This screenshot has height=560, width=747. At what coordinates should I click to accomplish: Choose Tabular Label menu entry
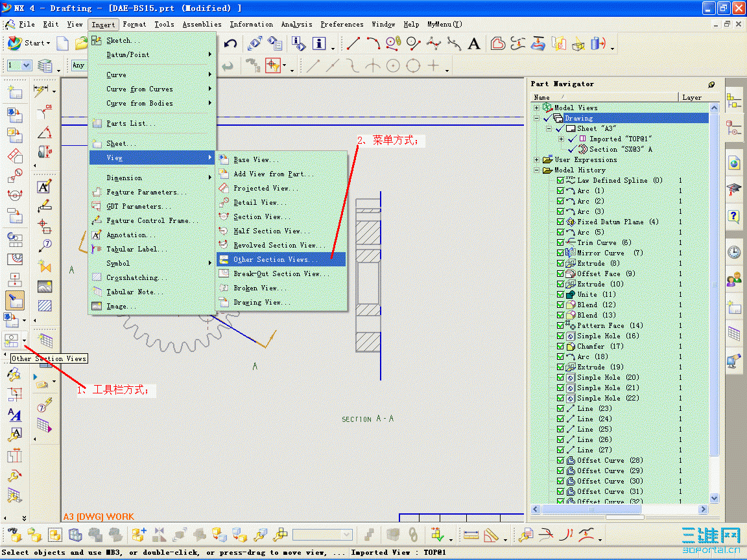tap(152, 249)
